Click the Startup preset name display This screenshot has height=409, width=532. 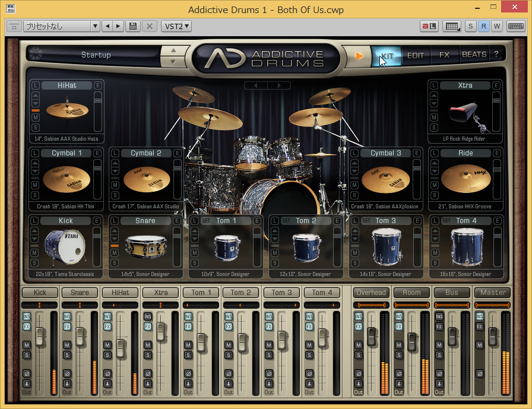coord(96,55)
